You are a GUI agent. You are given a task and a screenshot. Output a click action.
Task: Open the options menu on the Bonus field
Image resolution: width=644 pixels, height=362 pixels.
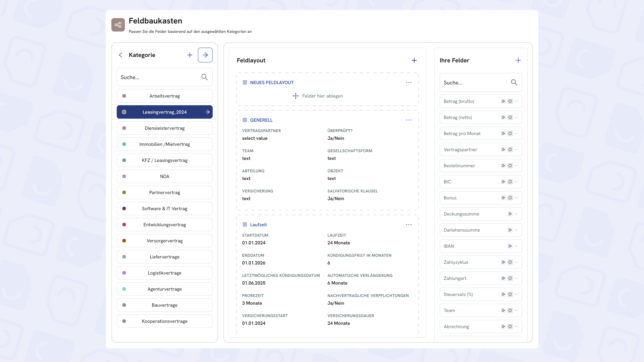tap(516, 198)
